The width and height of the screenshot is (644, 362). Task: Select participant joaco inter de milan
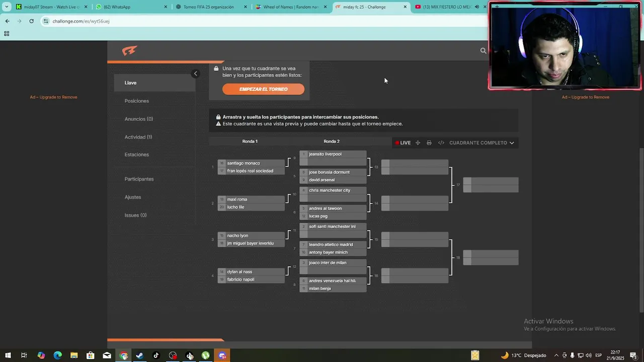(x=333, y=263)
